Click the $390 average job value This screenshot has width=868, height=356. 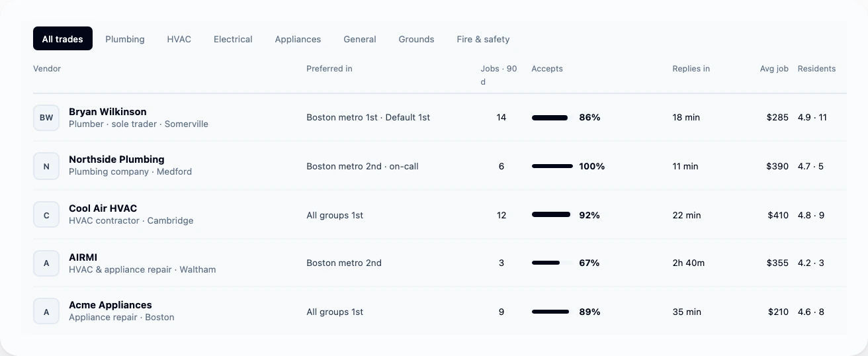point(777,167)
